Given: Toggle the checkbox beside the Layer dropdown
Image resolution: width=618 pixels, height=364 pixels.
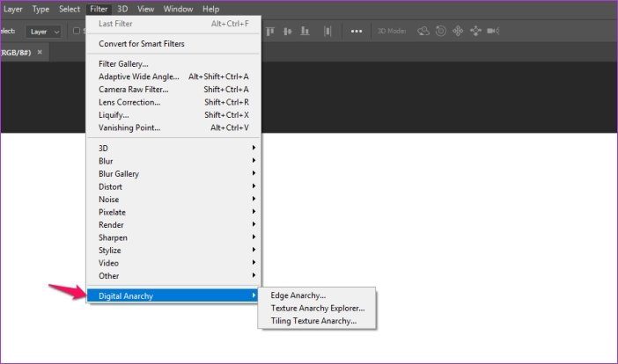Looking at the screenshot, I should tap(77, 31).
